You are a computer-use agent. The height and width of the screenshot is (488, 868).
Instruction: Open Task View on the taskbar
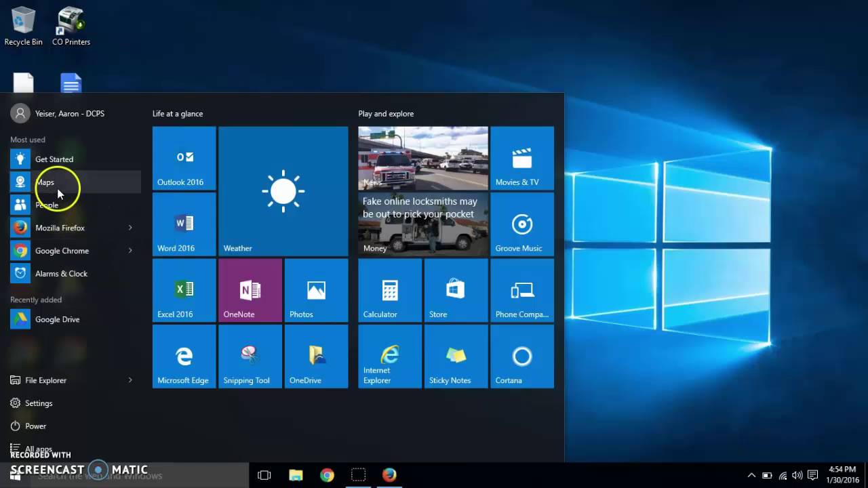point(264,475)
